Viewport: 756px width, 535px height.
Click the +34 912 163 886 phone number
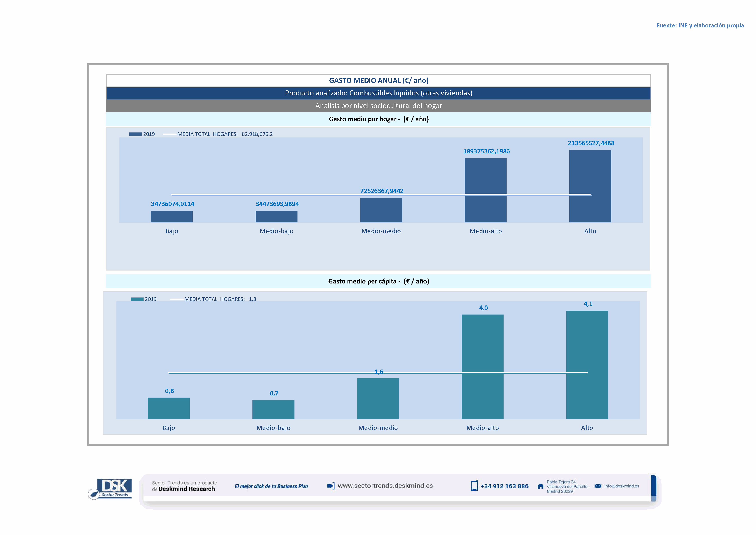click(504, 486)
